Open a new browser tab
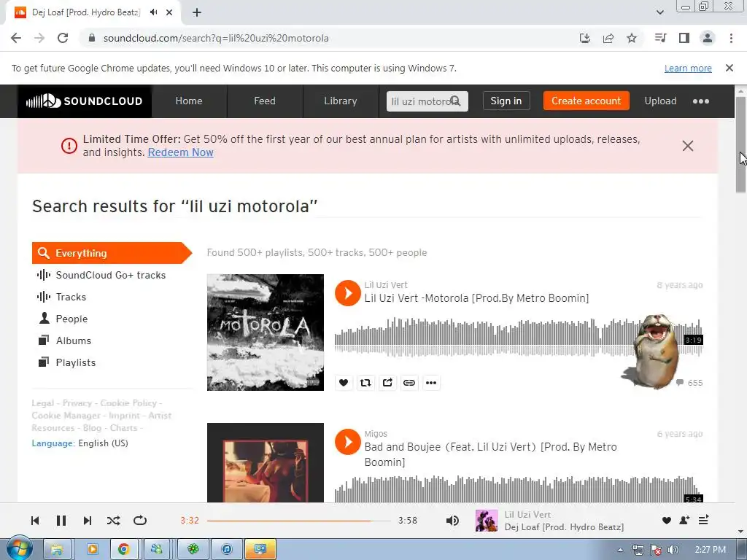This screenshot has height=560, width=747. 197,12
